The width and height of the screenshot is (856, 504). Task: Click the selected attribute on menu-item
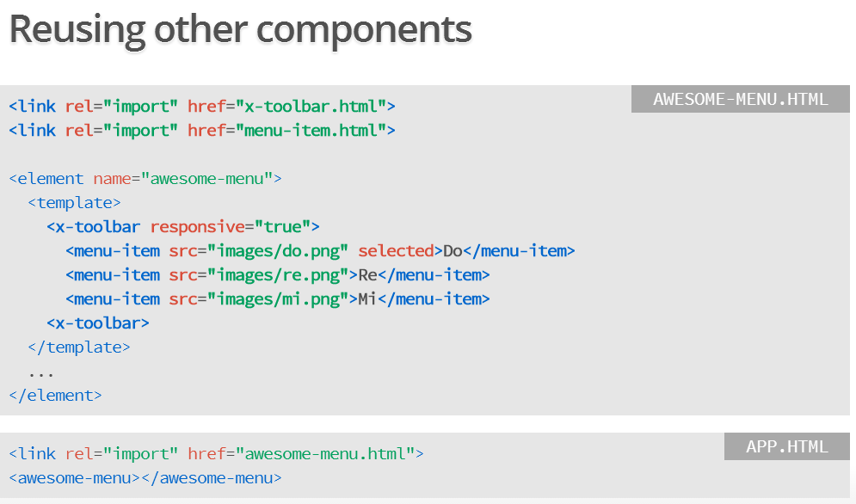(x=396, y=251)
